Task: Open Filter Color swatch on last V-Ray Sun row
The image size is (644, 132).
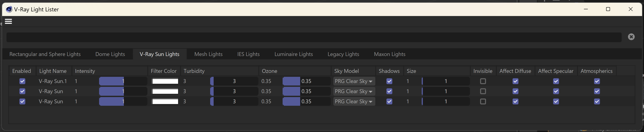Action: click(165, 102)
